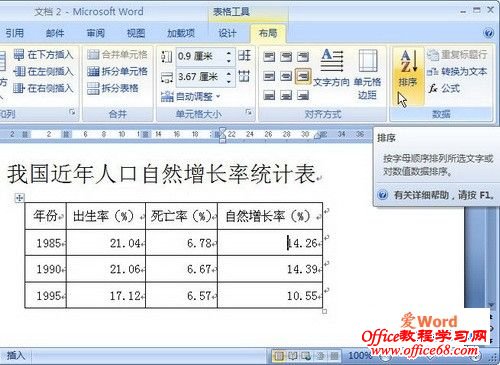500x365 pixels.
Task: Open AutoFit (自动调整) dropdown
Action: [x=191, y=97]
